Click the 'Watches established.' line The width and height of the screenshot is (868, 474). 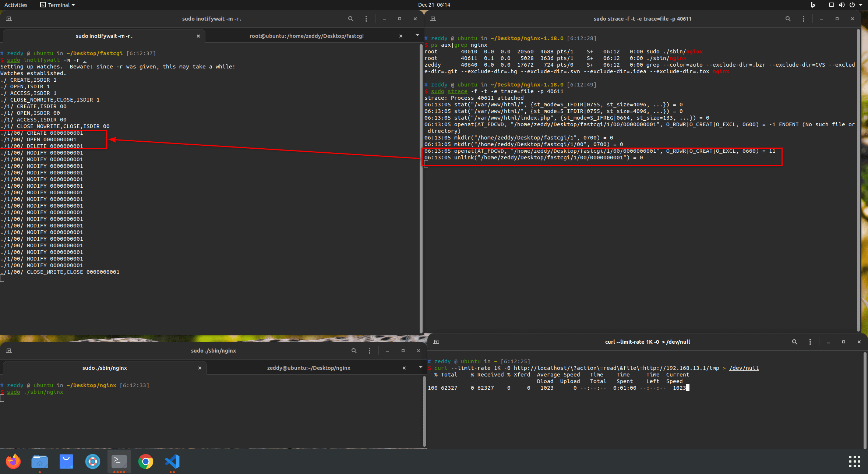(x=33, y=73)
